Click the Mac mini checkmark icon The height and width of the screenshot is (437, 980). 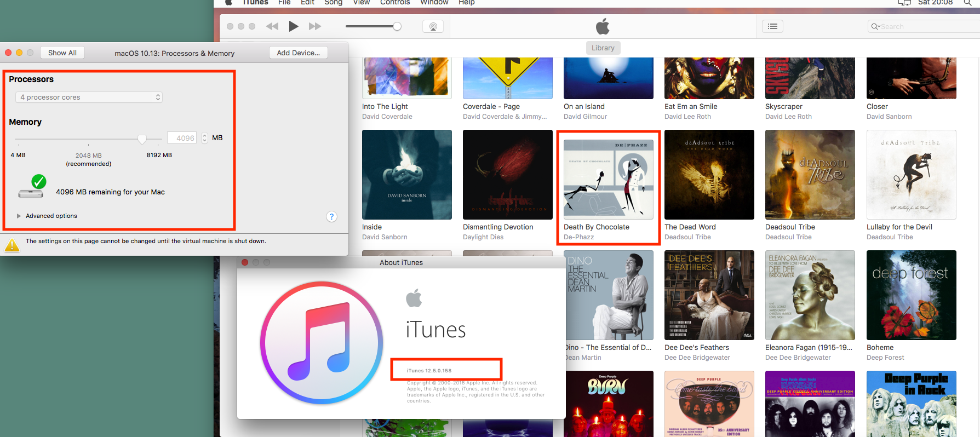(32, 187)
